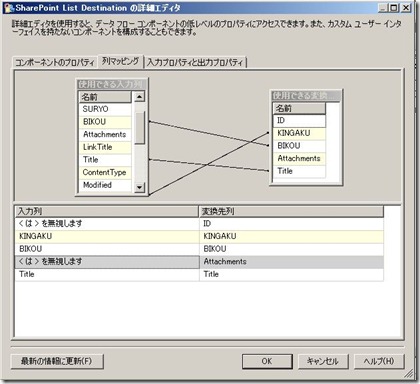Click the SharePoint dialog title bar icon
Image resolution: width=420 pixels, height=384 pixels.
[x=9, y=8]
